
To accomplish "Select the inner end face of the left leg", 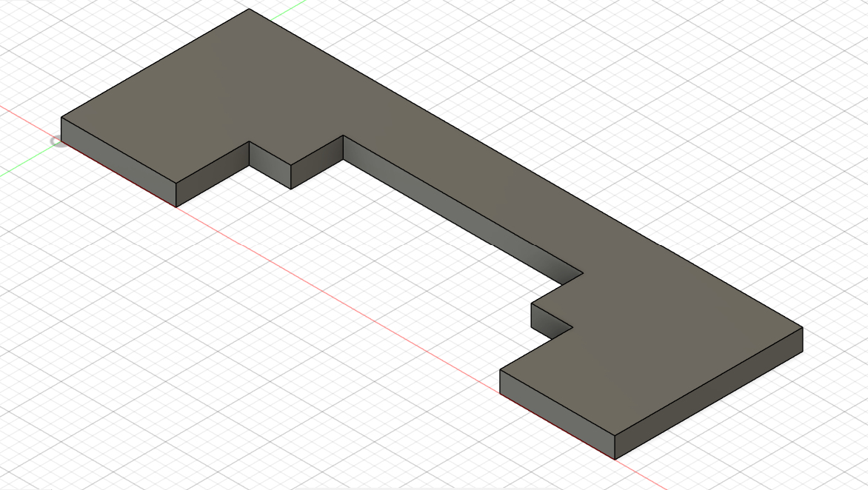I will 213,174.
